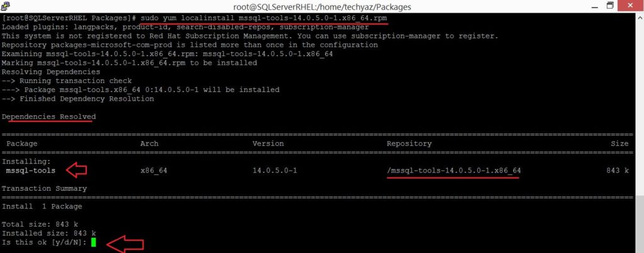This screenshot has width=644, height=253.
Task: Click the 'Installing:' label
Action: tap(26, 161)
